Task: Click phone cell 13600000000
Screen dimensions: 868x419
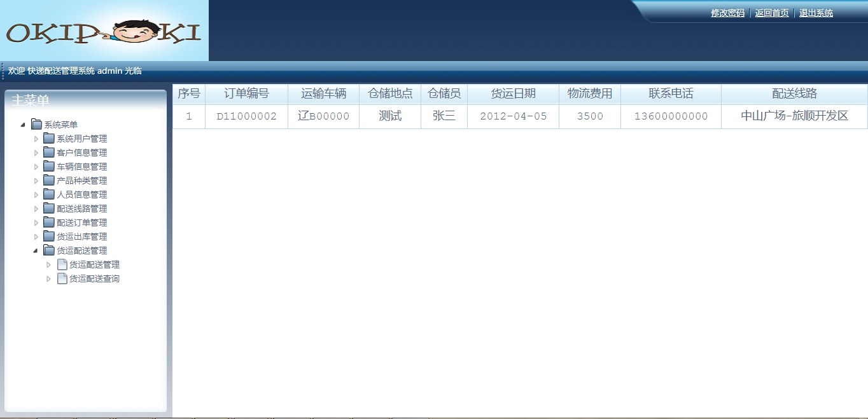Action: coord(671,116)
